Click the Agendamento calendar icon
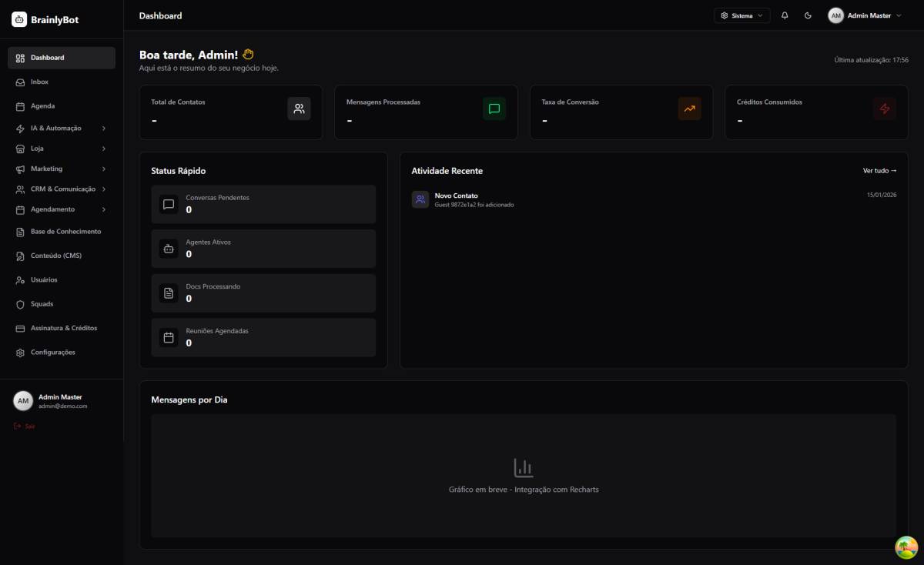Viewport: 924px width, 565px height. tap(21, 209)
